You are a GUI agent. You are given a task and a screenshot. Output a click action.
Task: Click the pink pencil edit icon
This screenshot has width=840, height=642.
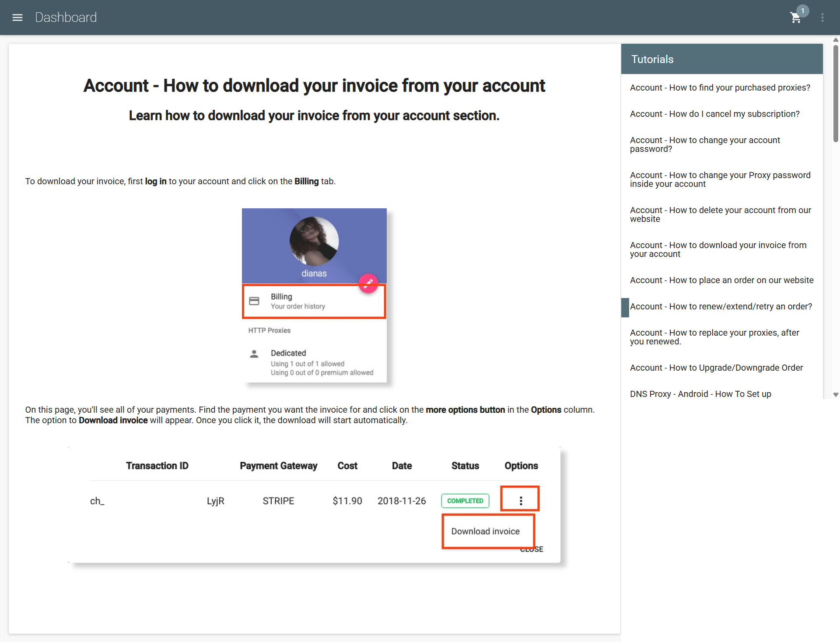coord(368,283)
